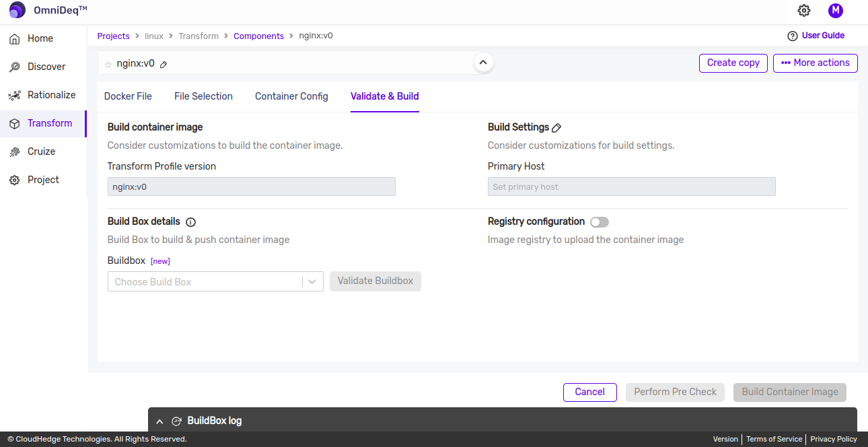Click the Transform breadcrumb text
Screen dimensions: 868x447
198,36
